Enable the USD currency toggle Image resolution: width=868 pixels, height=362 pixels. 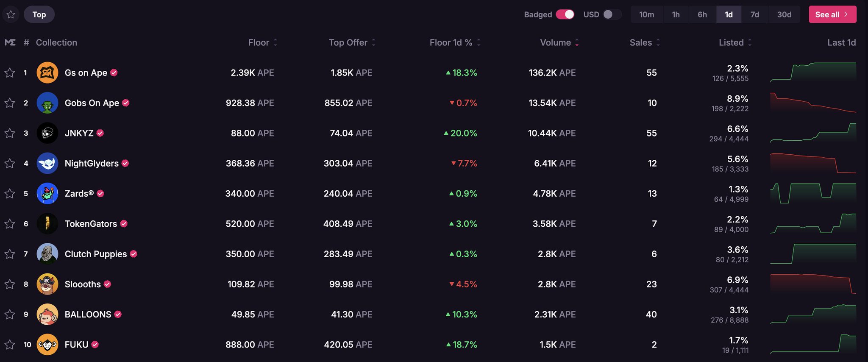612,14
